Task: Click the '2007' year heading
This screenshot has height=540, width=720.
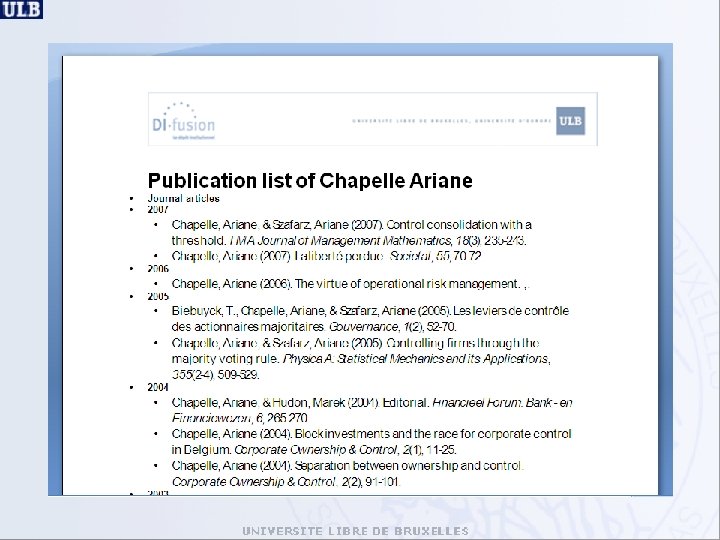Action: click(158, 209)
